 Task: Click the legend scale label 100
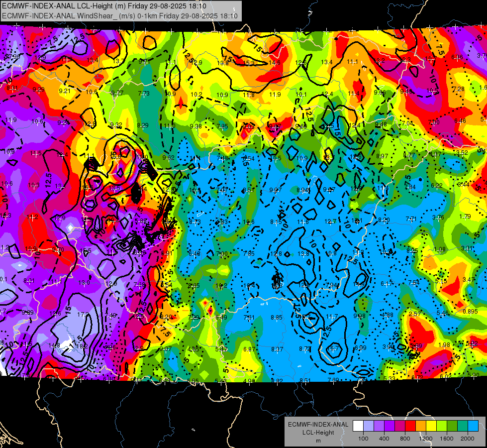tap(363, 439)
